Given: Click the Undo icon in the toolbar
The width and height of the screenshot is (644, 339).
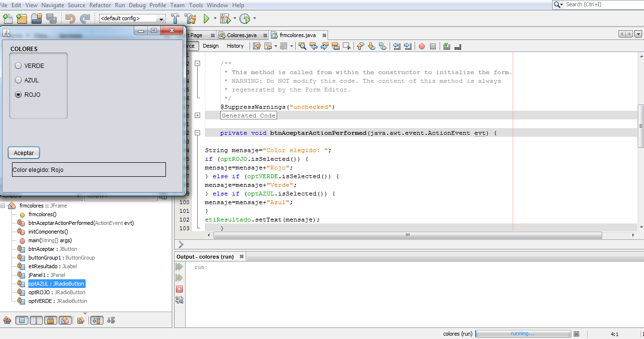Looking at the screenshot, I should pyautogui.click(x=70, y=18).
